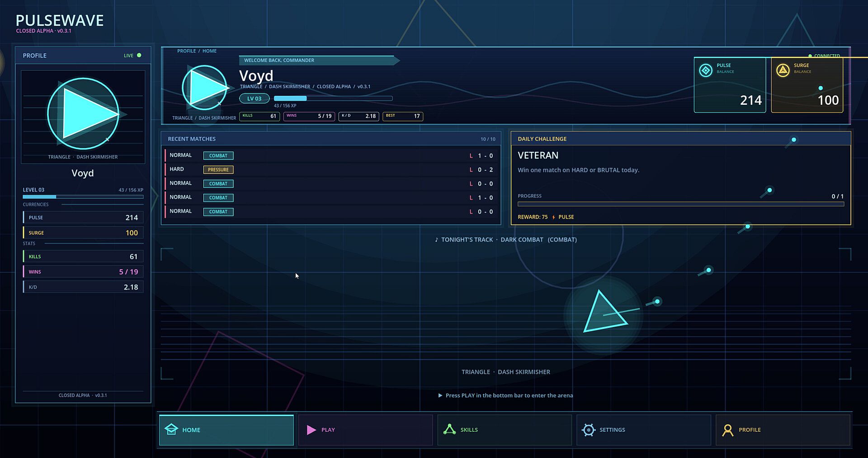Click the Settings gear icon

[x=589, y=430]
